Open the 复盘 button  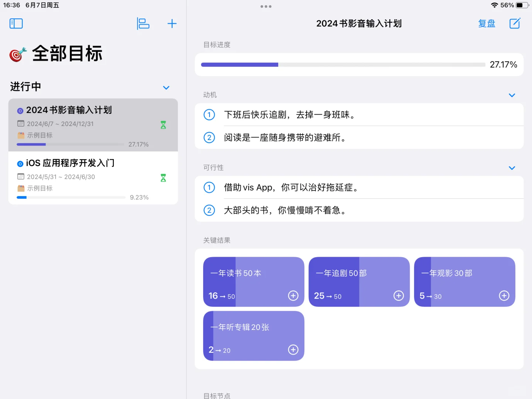point(487,23)
